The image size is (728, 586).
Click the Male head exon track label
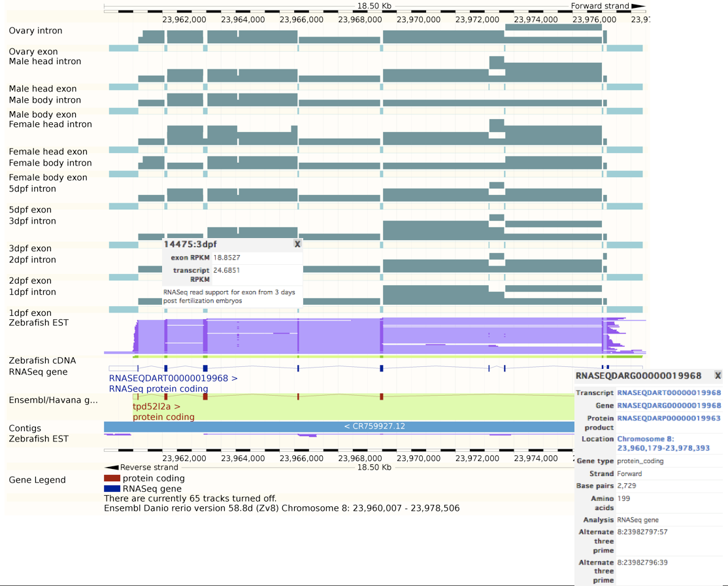pyautogui.click(x=41, y=88)
